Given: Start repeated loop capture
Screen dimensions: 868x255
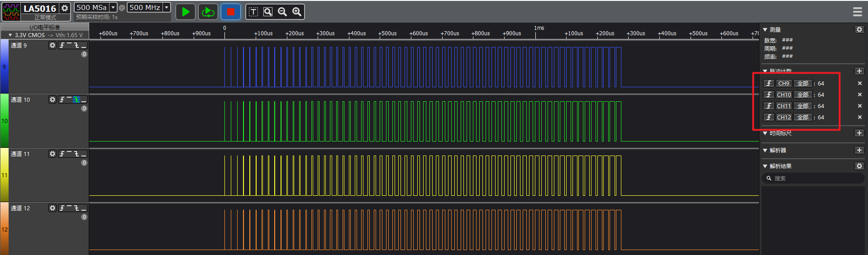Looking at the screenshot, I should 208,12.
